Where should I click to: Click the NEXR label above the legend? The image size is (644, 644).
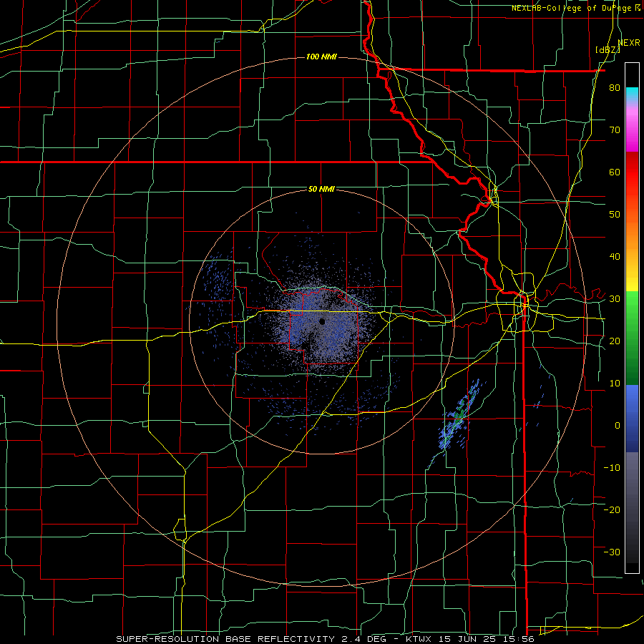629,43
